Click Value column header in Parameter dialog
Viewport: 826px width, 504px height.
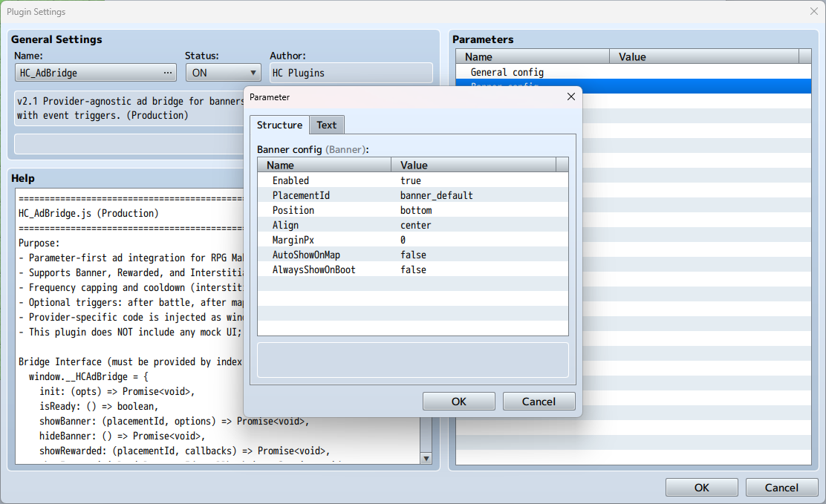point(474,165)
